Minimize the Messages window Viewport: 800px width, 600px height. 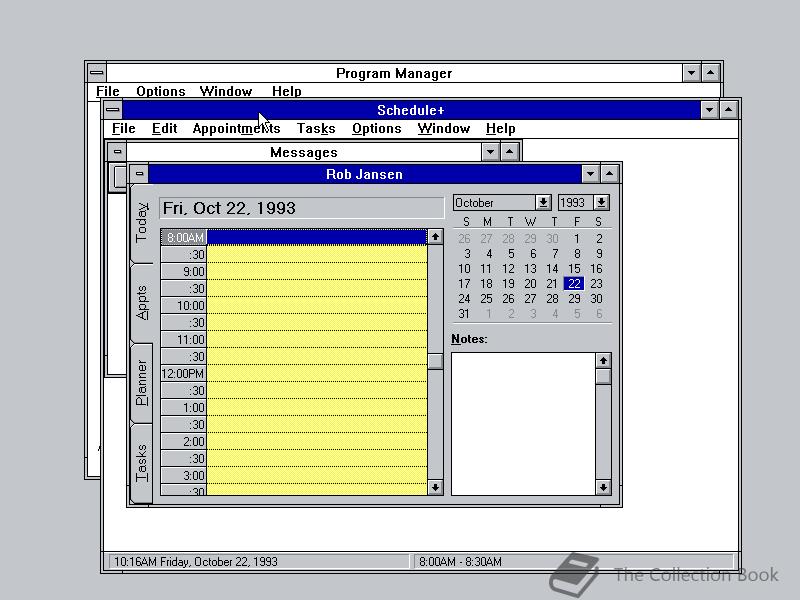(490, 152)
